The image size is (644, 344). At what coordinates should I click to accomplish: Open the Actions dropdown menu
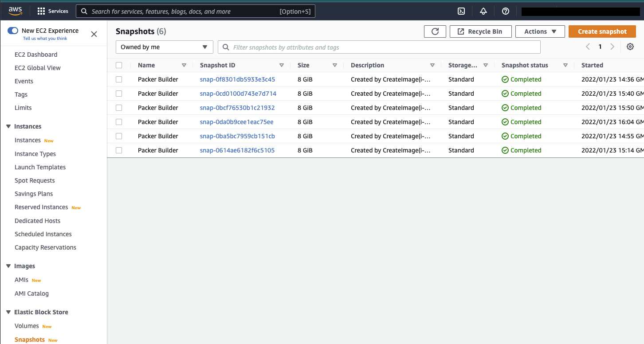coord(540,31)
